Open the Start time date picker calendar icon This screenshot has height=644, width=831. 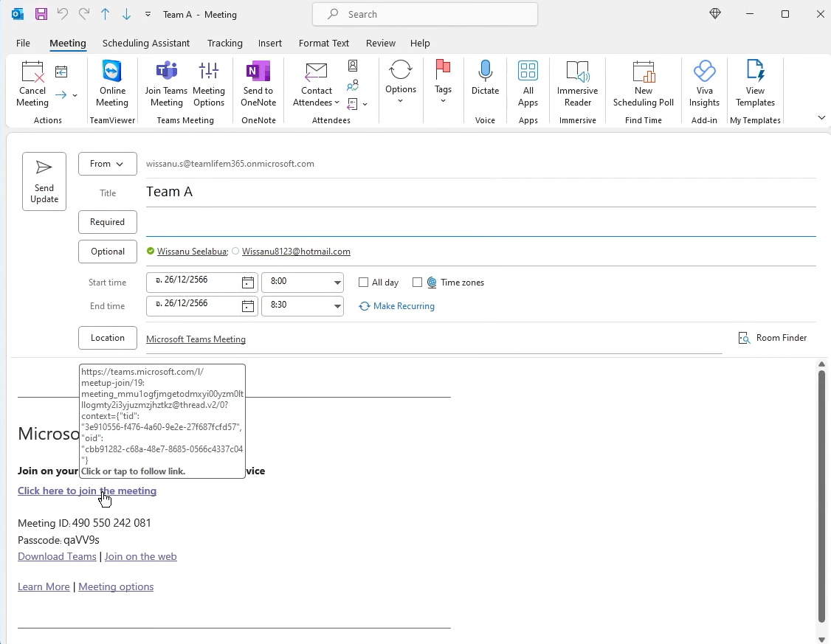tap(247, 283)
